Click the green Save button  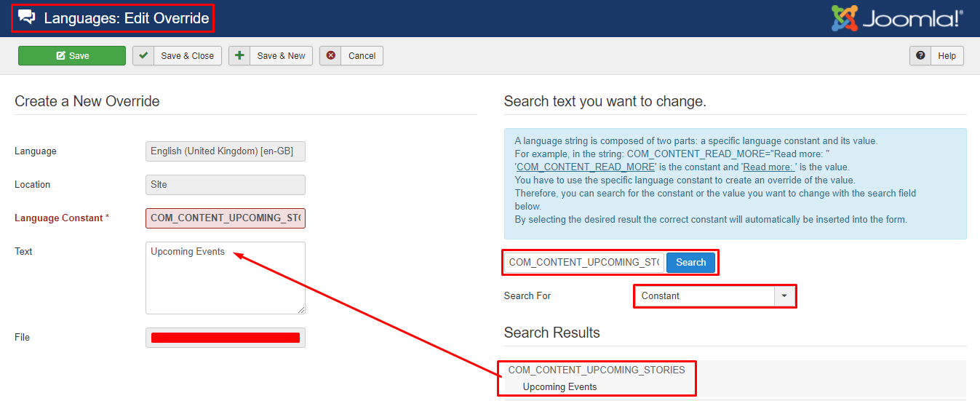tap(72, 56)
